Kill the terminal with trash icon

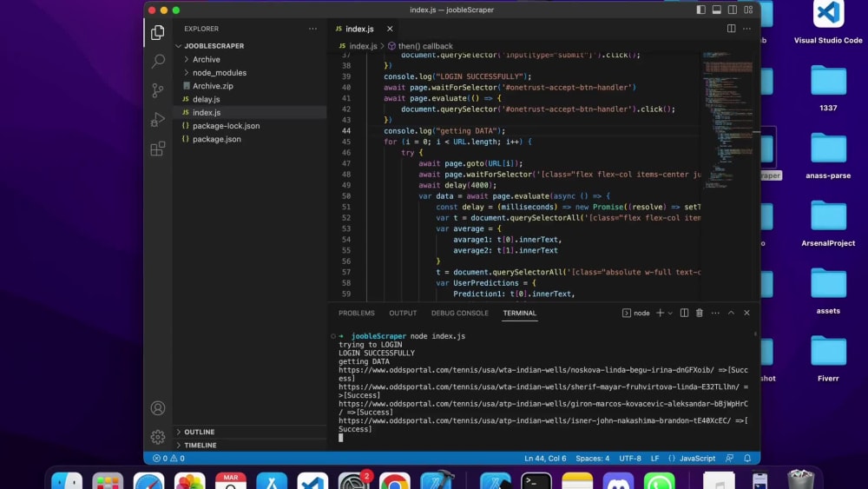coord(700,313)
